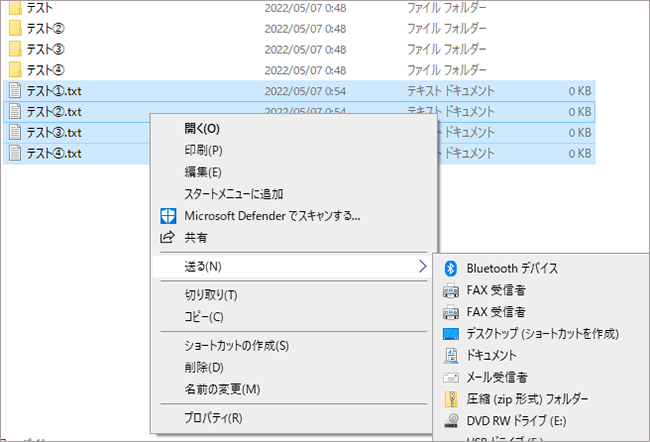Select the テスト folder name
650x442 pixels.
(x=39, y=7)
